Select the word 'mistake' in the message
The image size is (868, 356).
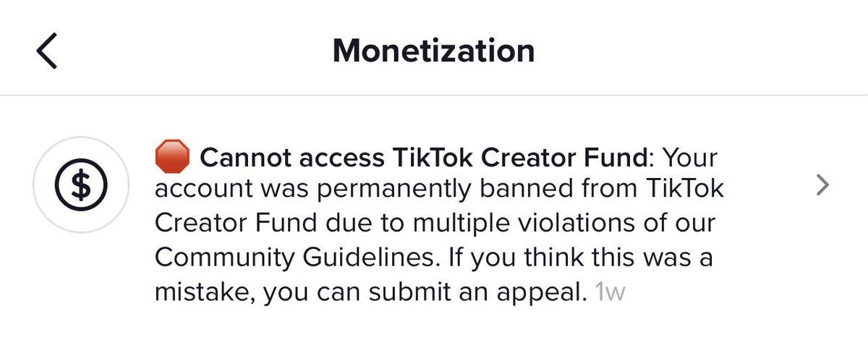tap(203, 292)
